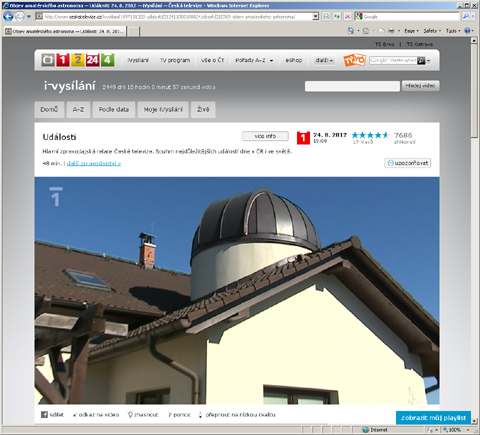Click the browser Back arrow button
The width and height of the screenshot is (480, 435).
[8, 16]
